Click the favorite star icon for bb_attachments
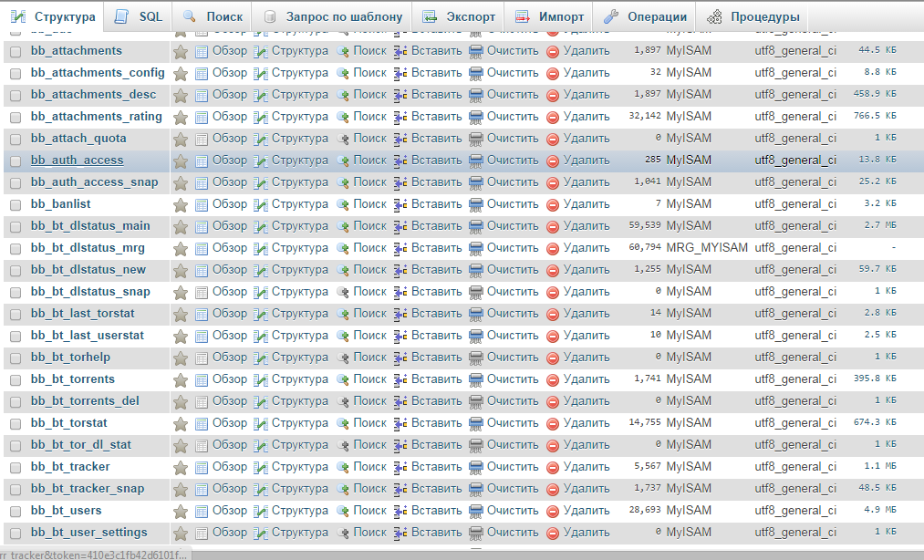Screen dimensions: 924x560 point(181,51)
